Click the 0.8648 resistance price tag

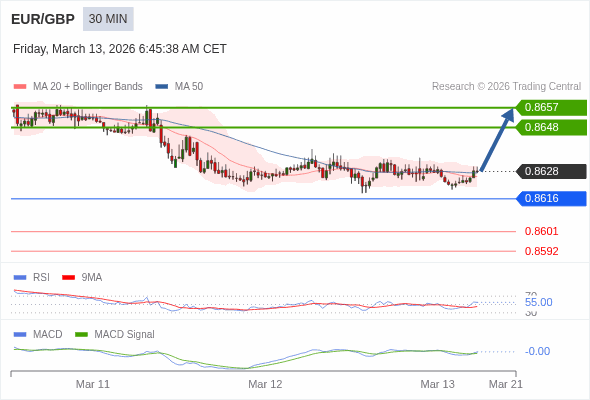pos(551,128)
